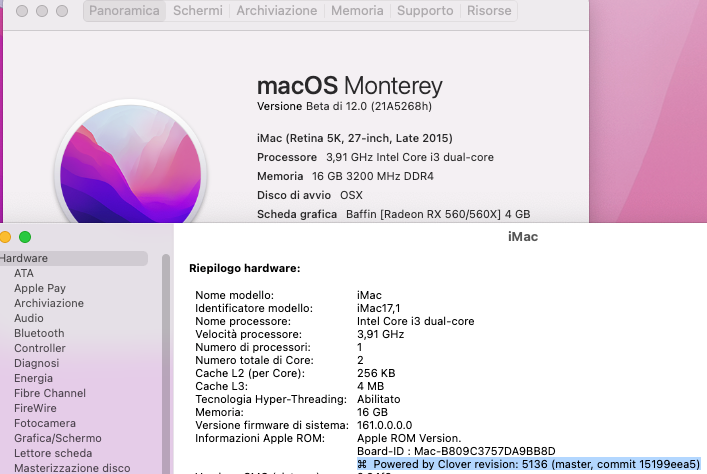
Task: Click the 'Numero totale di Core:' label
Action: pyautogui.click(x=254, y=360)
